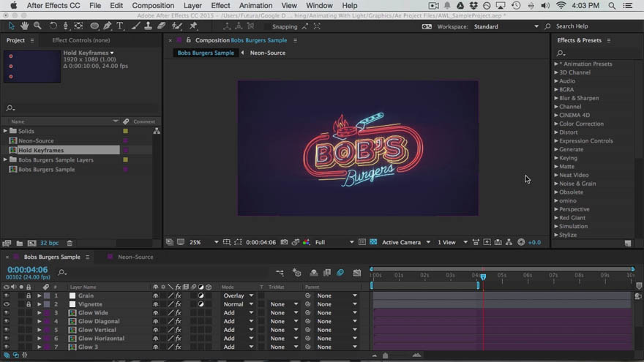This screenshot has height=362, width=644.
Task: Select the Eraser tool
Action: tap(162, 26)
